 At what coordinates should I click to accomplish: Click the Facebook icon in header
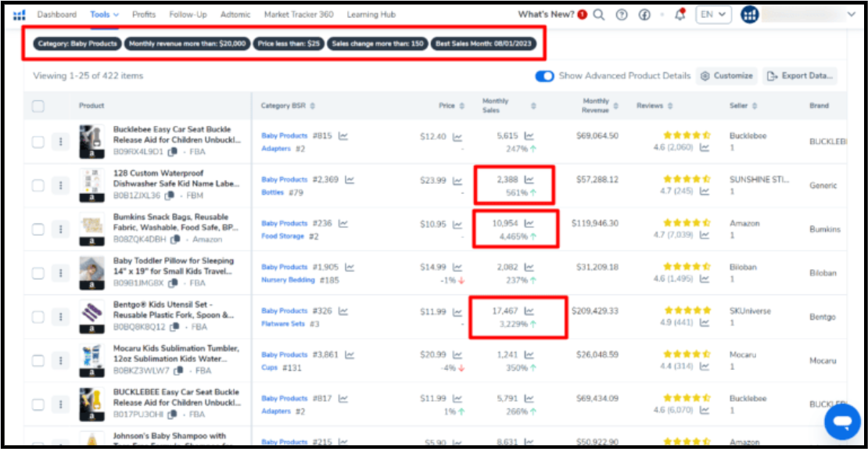[x=644, y=15]
